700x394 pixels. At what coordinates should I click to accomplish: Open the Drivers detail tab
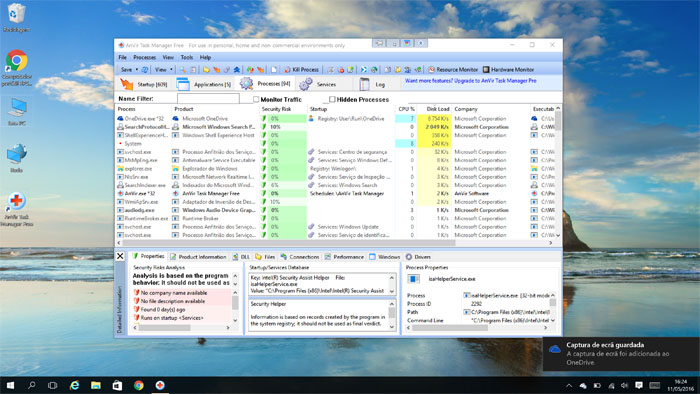click(418, 257)
